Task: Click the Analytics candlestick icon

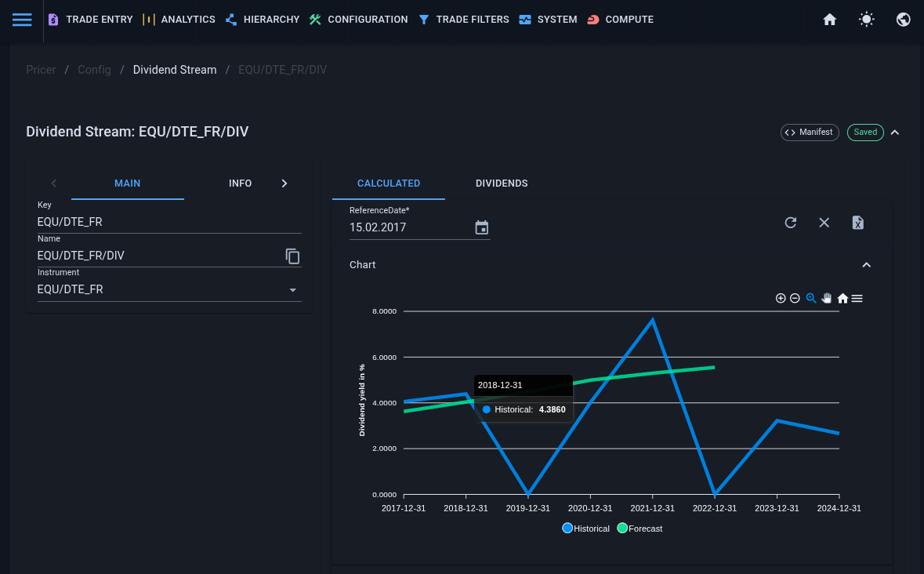Action: pos(148,20)
